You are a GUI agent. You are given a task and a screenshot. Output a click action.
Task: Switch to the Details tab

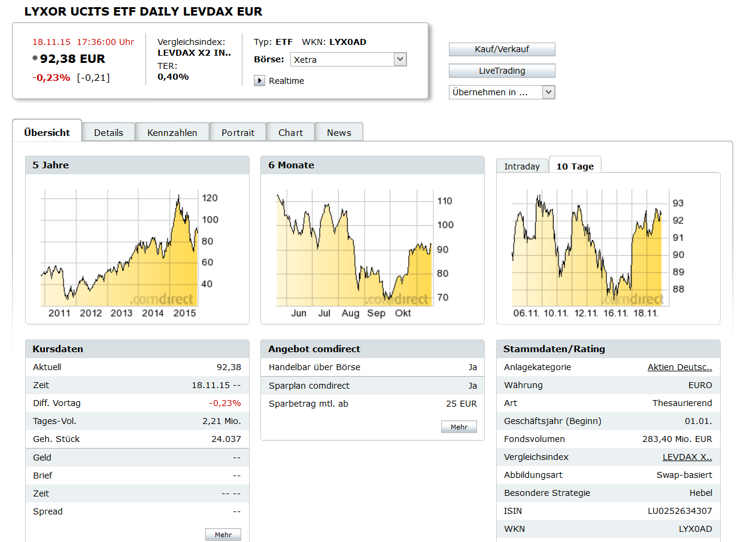tap(108, 132)
